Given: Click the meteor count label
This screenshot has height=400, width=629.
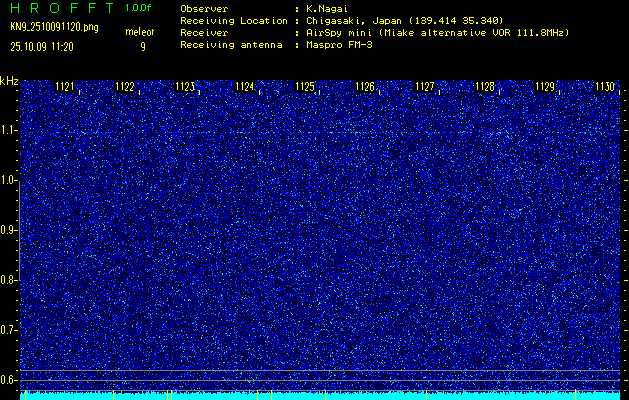Looking at the screenshot, I should (140, 33).
